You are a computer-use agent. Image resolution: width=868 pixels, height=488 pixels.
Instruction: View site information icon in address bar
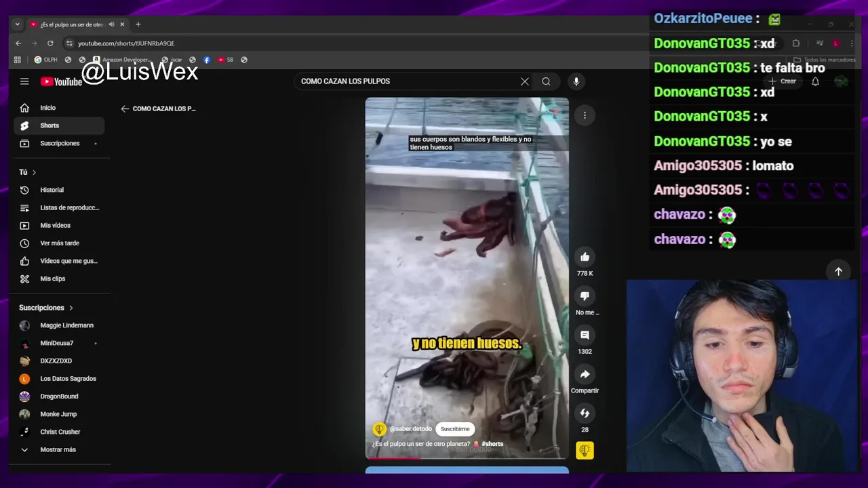point(68,43)
